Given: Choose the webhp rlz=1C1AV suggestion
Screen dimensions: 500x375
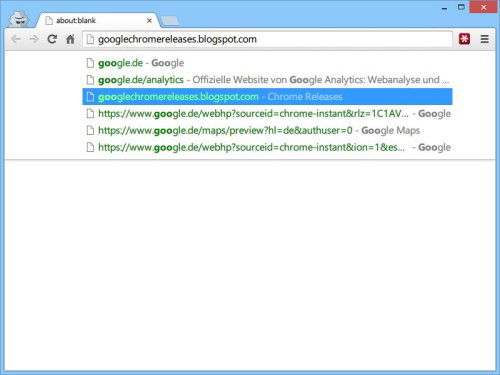Looking at the screenshot, I should click(267, 114).
